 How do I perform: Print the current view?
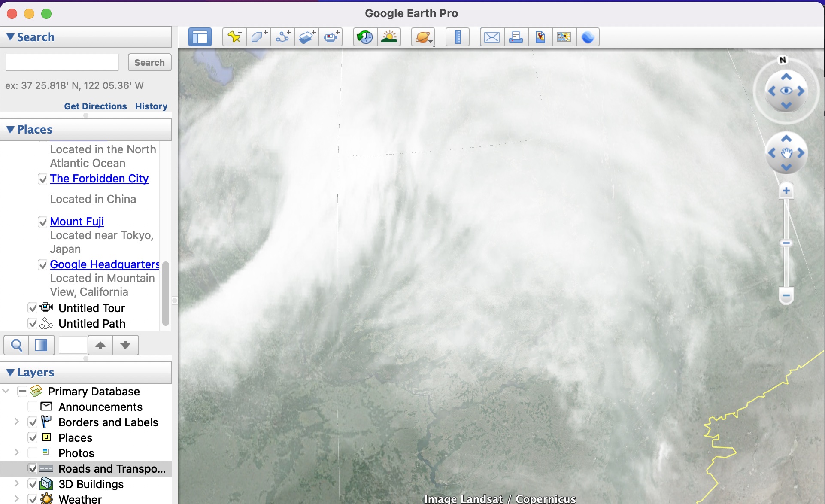516,37
